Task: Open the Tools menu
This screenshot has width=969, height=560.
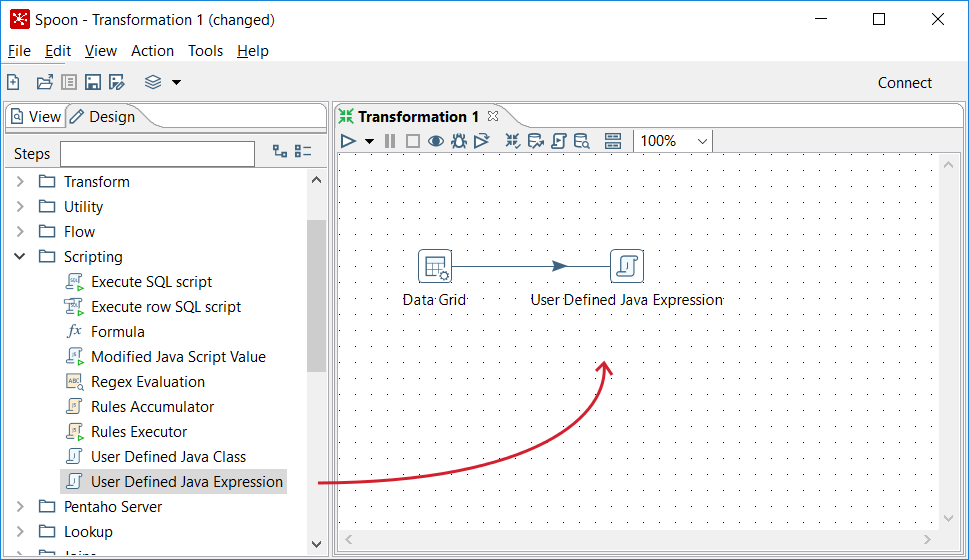Action: pyautogui.click(x=206, y=51)
